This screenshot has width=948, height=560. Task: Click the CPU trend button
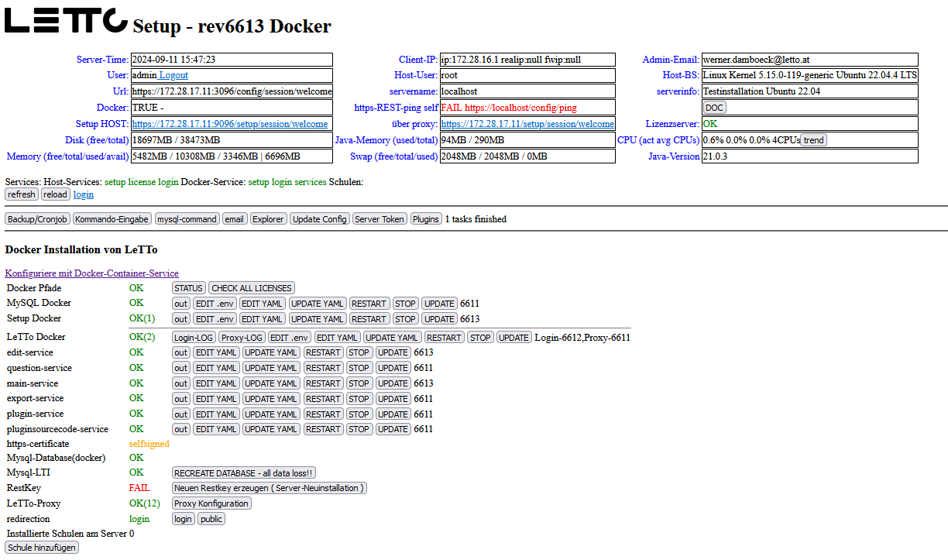813,140
